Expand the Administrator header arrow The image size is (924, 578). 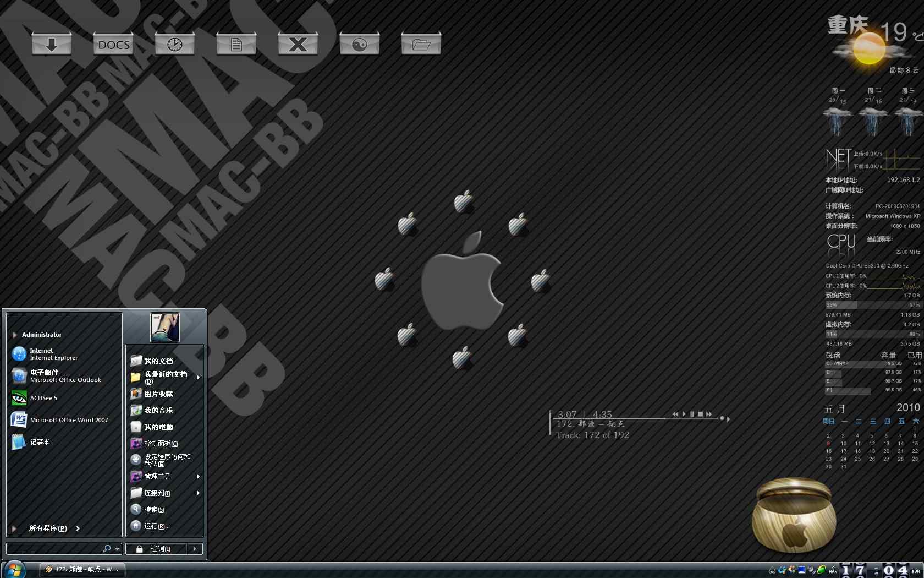point(14,335)
